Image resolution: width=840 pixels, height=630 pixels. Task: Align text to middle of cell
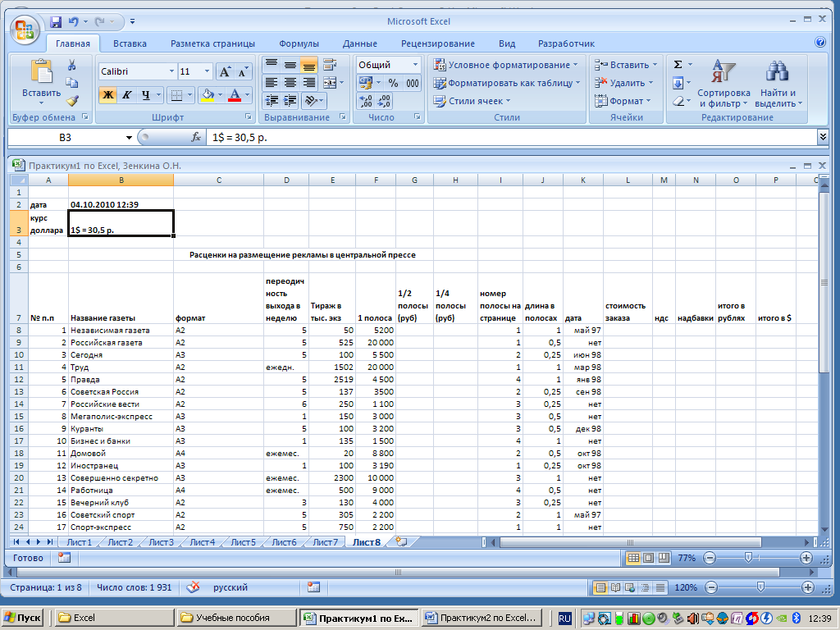290,65
